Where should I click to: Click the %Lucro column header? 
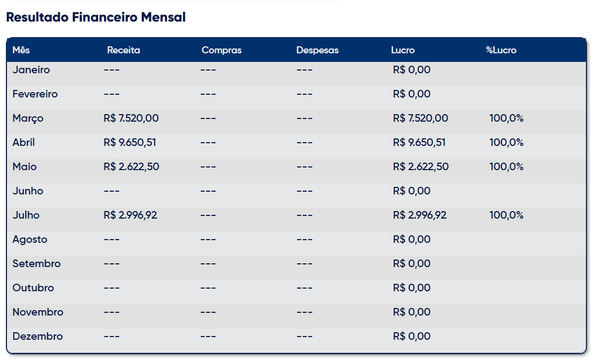[x=501, y=50]
